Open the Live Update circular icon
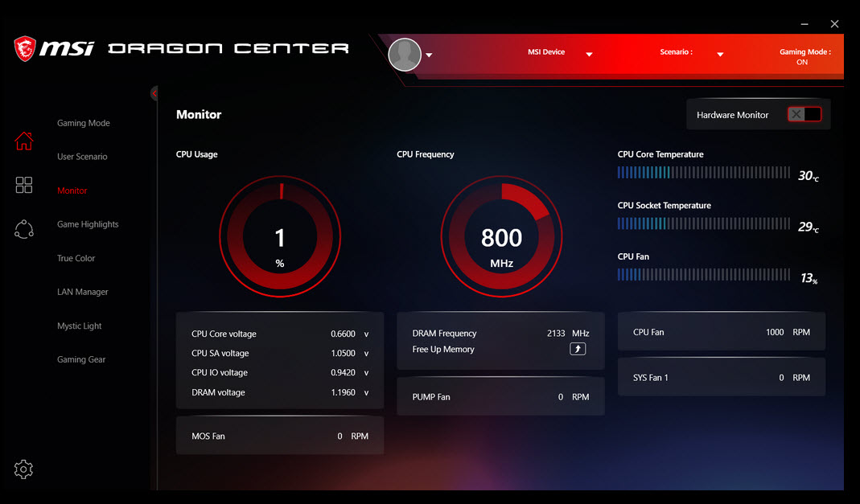Image resolution: width=860 pixels, height=504 pixels. click(x=23, y=229)
